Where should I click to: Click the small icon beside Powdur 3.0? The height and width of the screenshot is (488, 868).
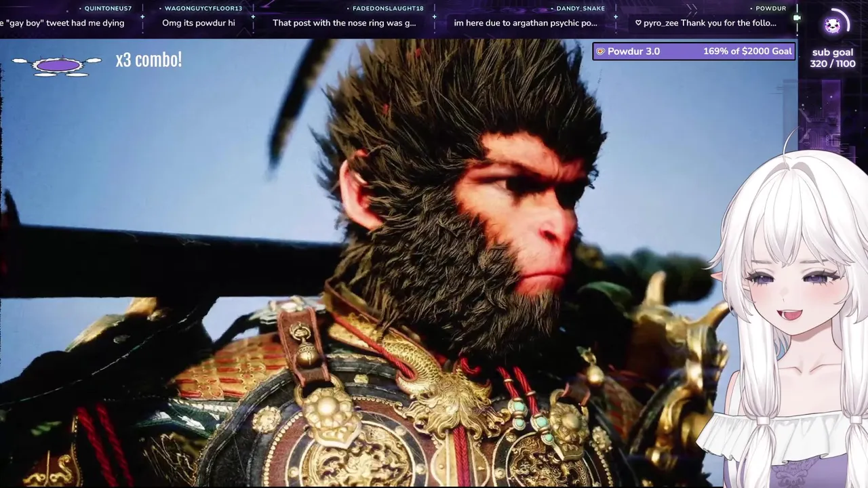coord(599,52)
